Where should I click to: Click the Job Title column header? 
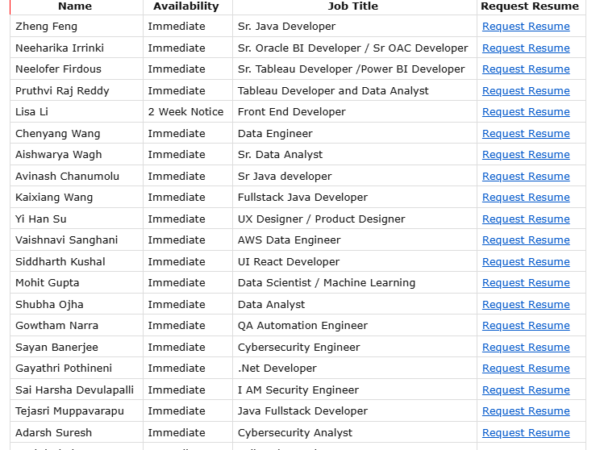(353, 6)
